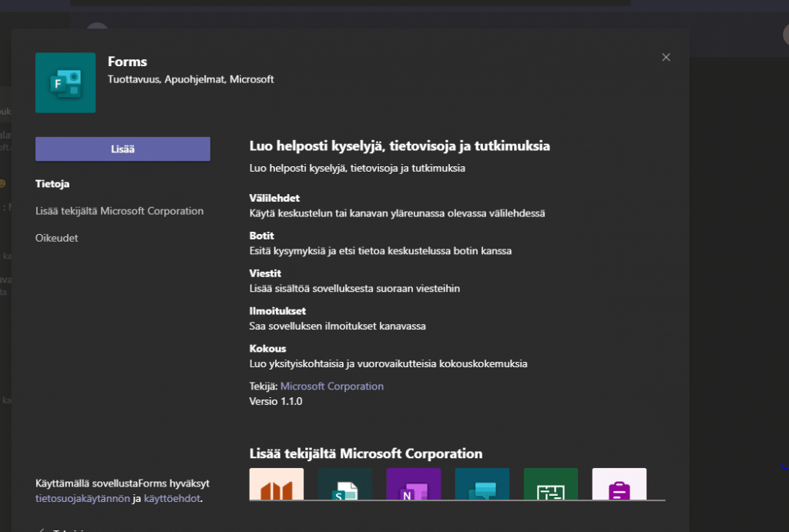This screenshot has height=532, width=789.
Task: Click the Välilehdet heading
Action: [274, 198]
